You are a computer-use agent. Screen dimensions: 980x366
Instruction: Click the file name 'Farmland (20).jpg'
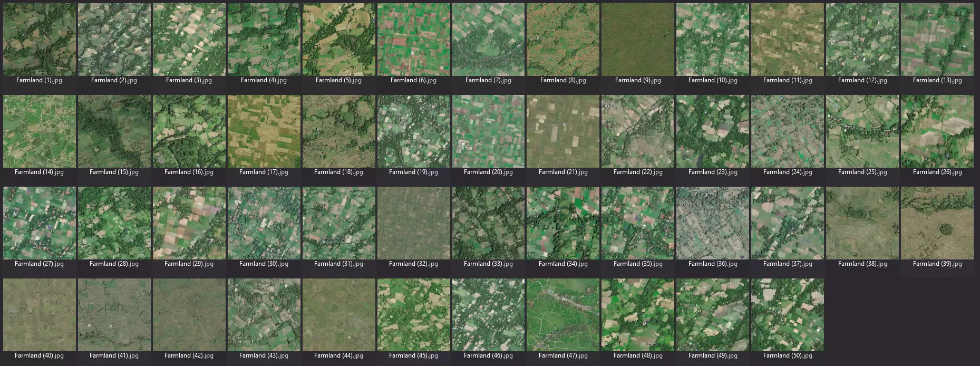click(x=488, y=172)
